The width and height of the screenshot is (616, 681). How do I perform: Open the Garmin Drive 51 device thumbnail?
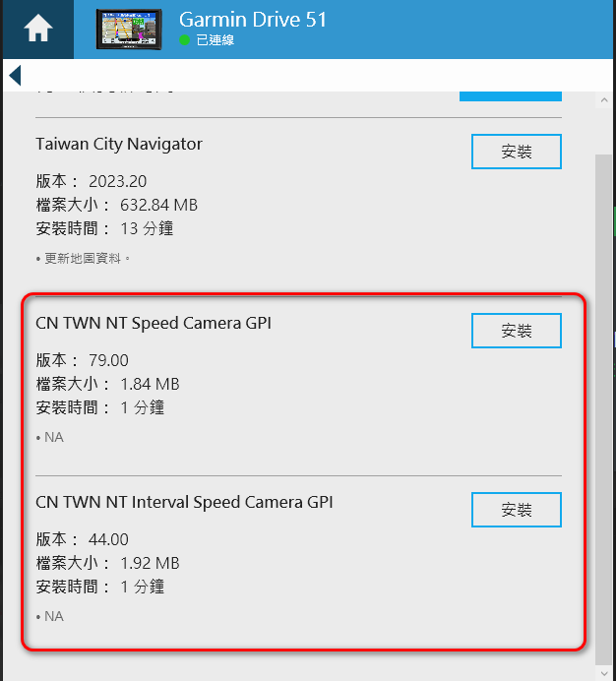[129, 30]
